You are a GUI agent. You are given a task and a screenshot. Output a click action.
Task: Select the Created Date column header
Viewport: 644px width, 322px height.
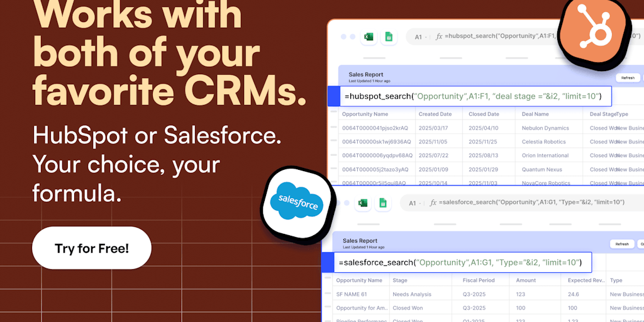click(x=435, y=114)
